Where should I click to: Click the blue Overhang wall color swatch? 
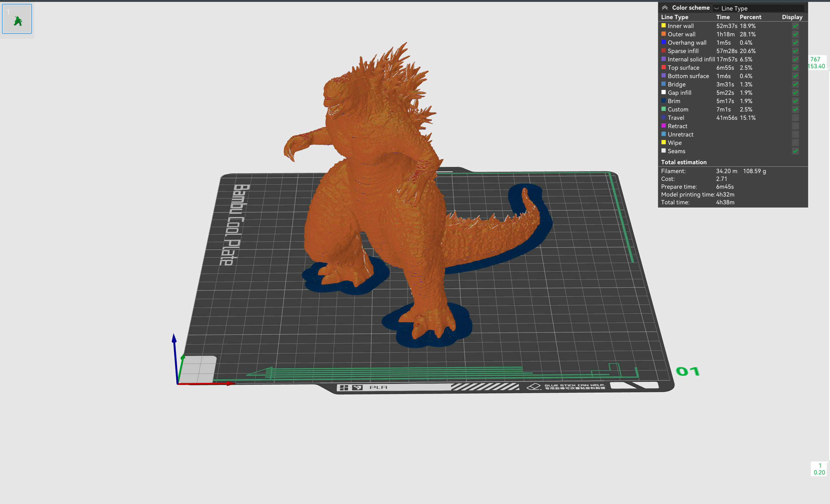pos(663,42)
